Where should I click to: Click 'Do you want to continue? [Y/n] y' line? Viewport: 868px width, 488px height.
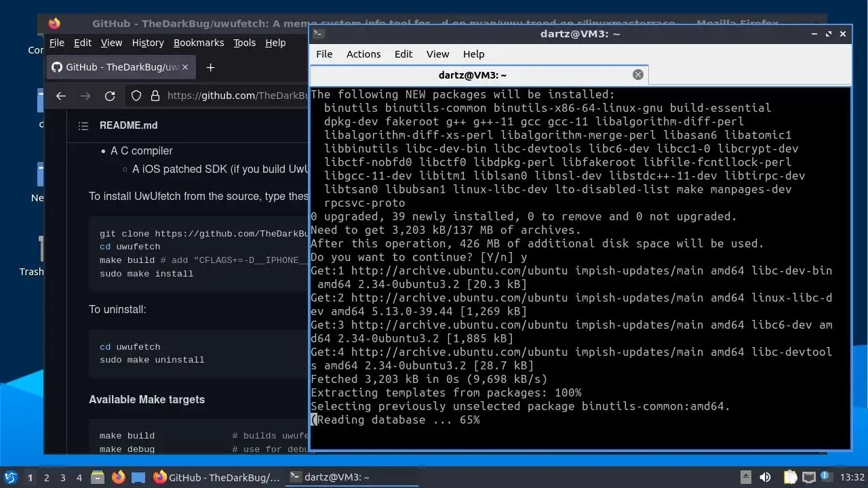(418, 257)
